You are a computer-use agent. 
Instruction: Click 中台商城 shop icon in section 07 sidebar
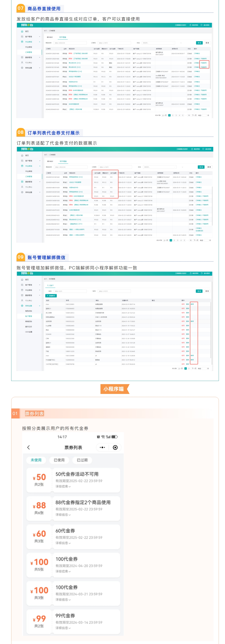(22, 42)
